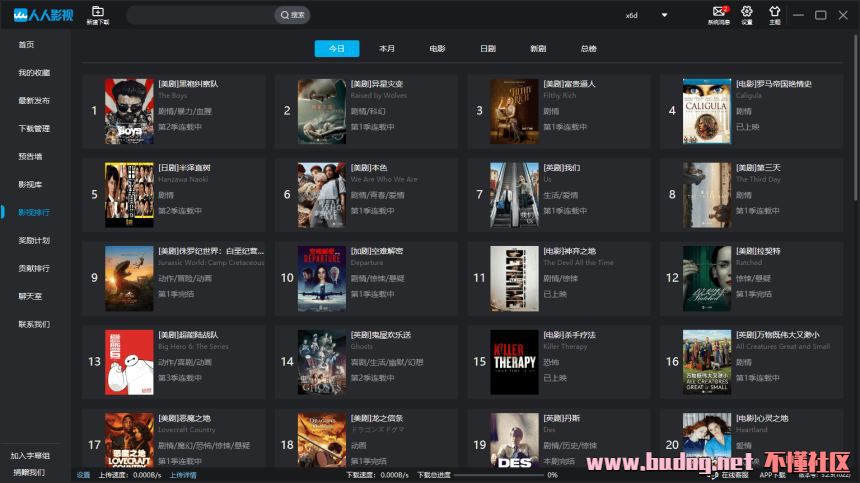Select 影视排行 in sidebar
860x483 pixels.
(x=34, y=212)
